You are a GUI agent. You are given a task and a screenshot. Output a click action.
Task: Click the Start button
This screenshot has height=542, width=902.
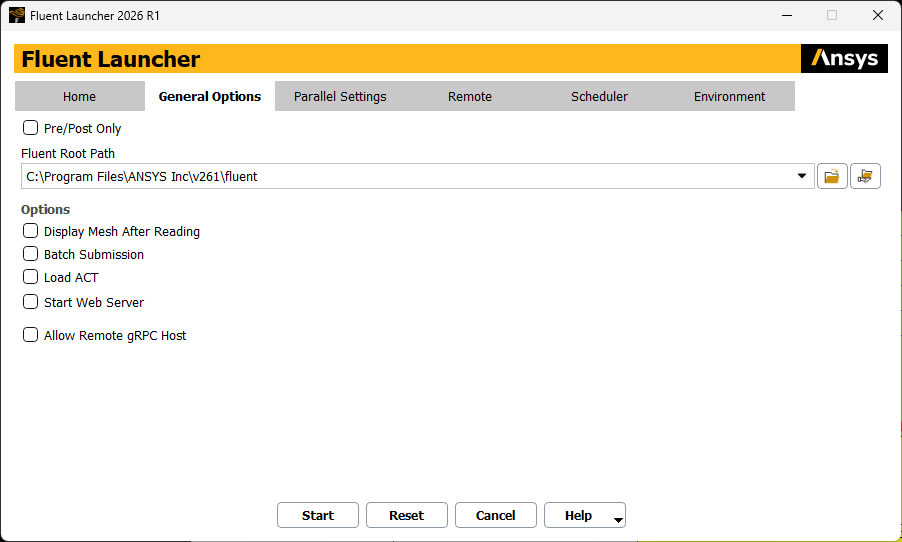coord(318,515)
